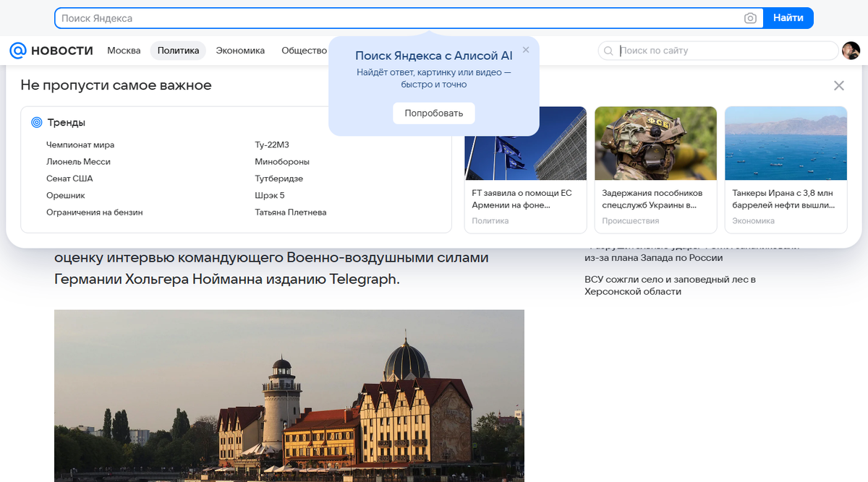The height and width of the screenshot is (482, 868).
Task: Open the Танкеры Ирана news thumbnail
Action: [x=786, y=143]
